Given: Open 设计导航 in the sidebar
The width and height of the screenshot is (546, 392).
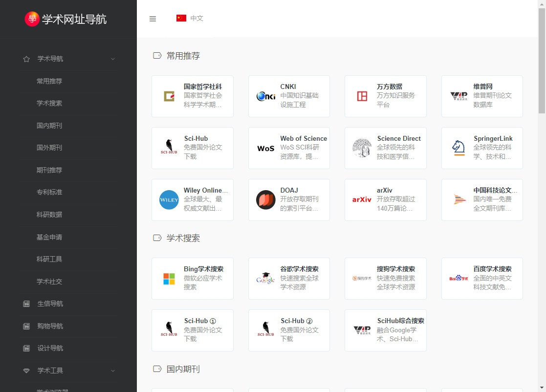Looking at the screenshot, I should click(50, 348).
